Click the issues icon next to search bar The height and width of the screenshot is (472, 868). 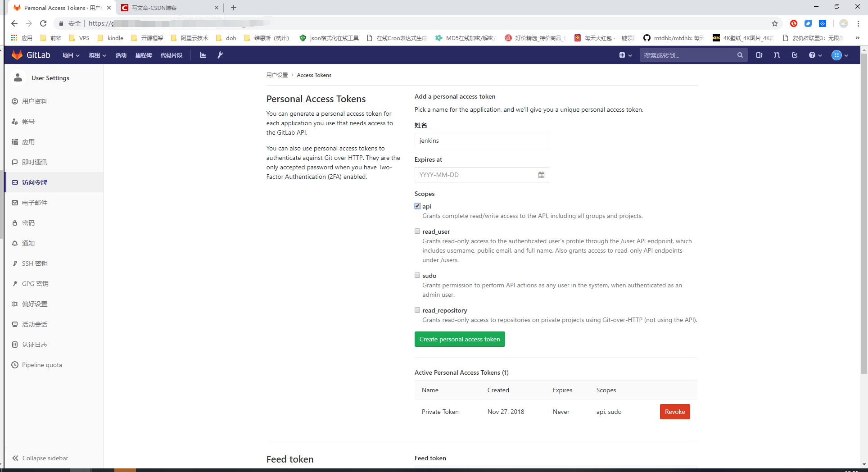759,55
